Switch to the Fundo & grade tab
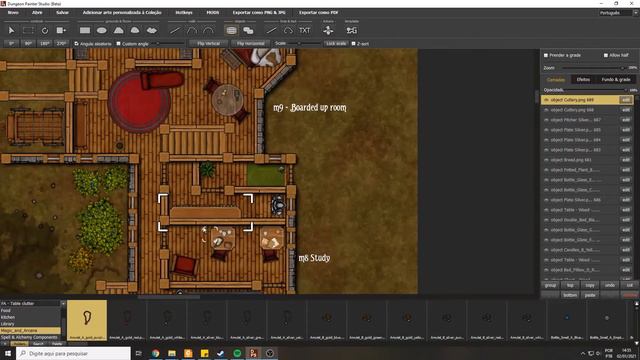640x360 pixels. (x=616, y=80)
